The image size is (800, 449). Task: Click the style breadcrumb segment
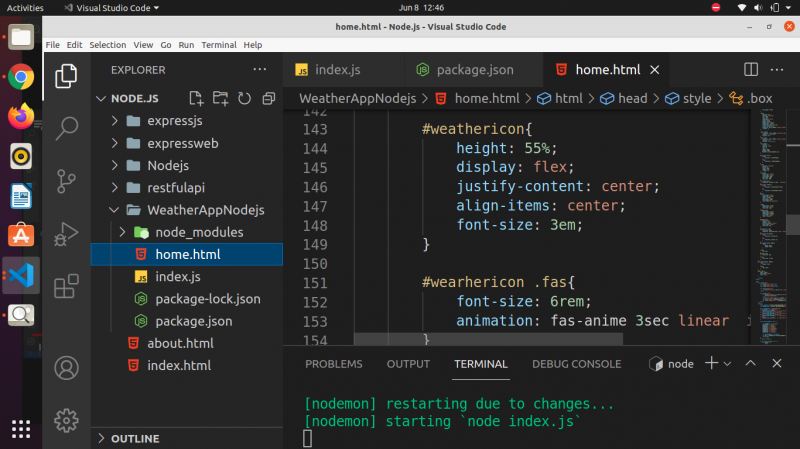(688, 98)
